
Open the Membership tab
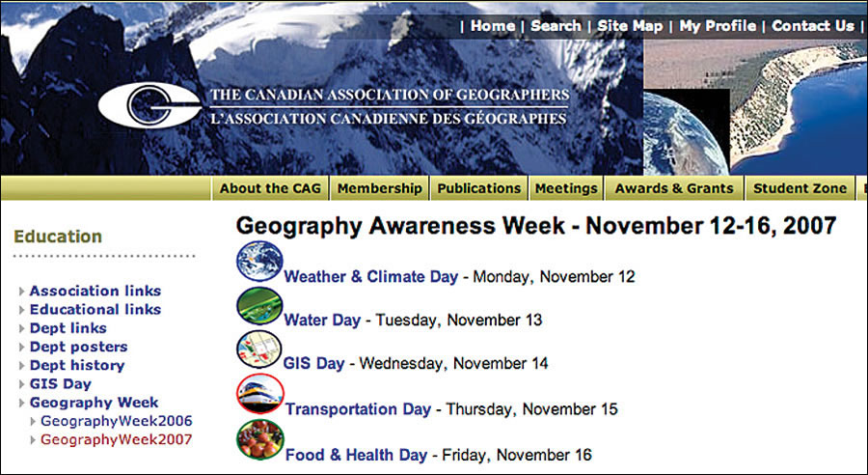coord(379,188)
